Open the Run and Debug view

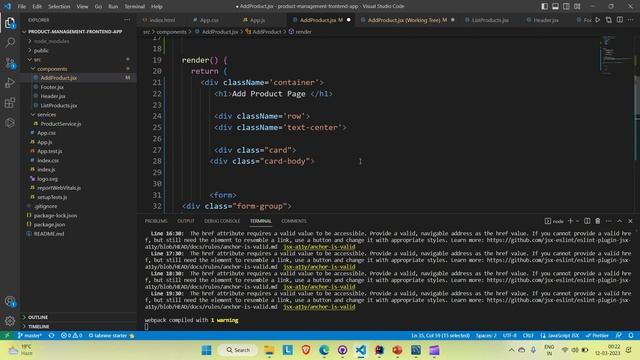point(10,82)
